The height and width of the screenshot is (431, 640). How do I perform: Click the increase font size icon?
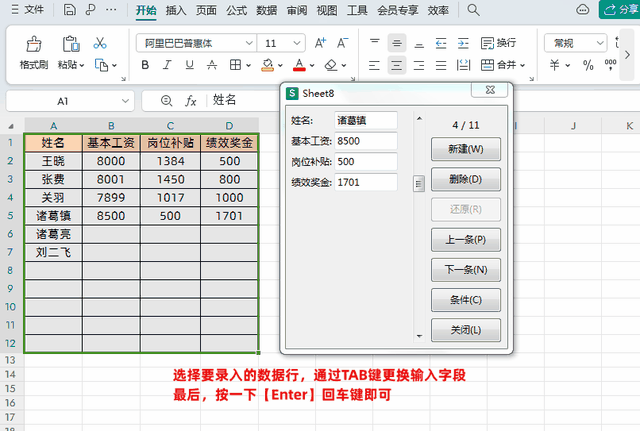(x=320, y=43)
